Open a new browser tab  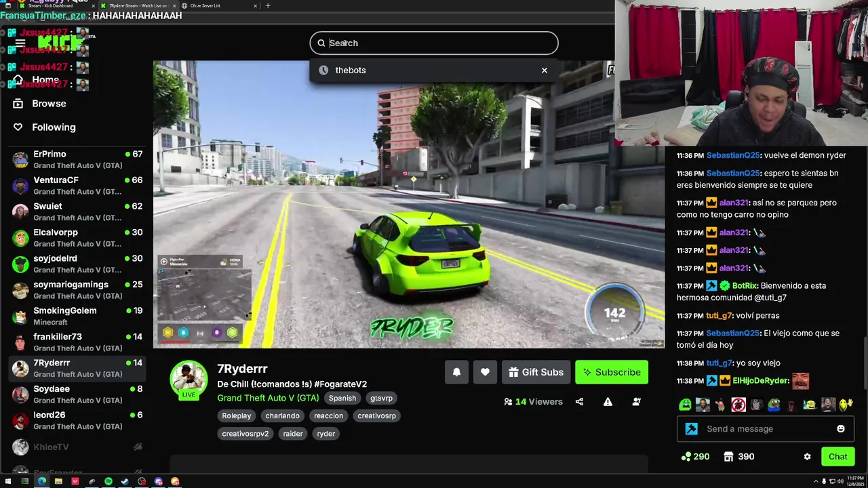tap(268, 5)
